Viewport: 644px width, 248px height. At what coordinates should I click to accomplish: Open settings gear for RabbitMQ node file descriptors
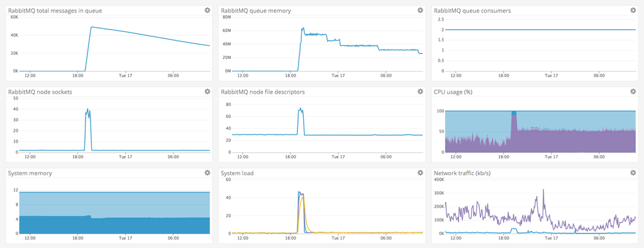click(420, 92)
